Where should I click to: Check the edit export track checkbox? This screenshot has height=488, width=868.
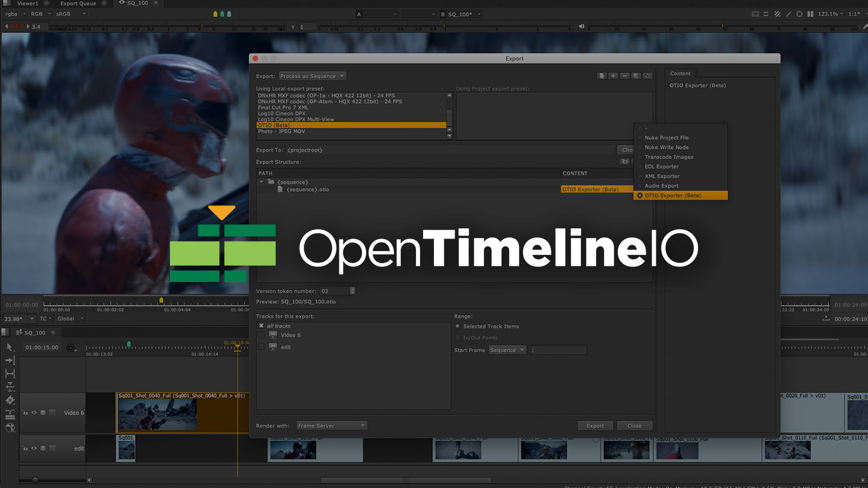[261, 347]
